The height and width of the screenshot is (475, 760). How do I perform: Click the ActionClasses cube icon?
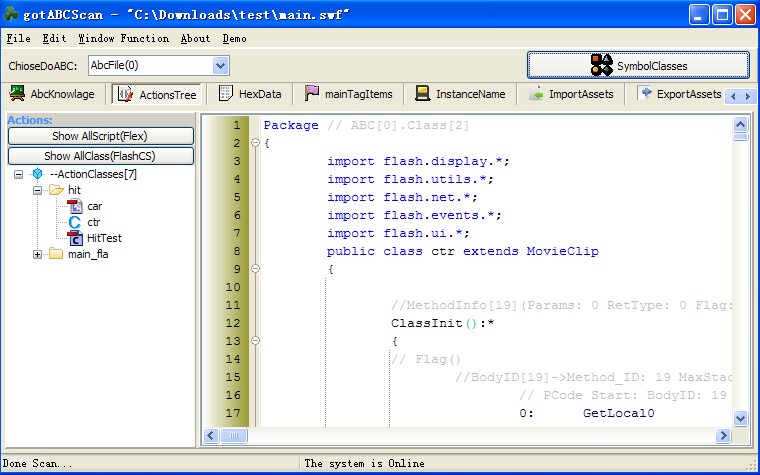pos(37,174)
